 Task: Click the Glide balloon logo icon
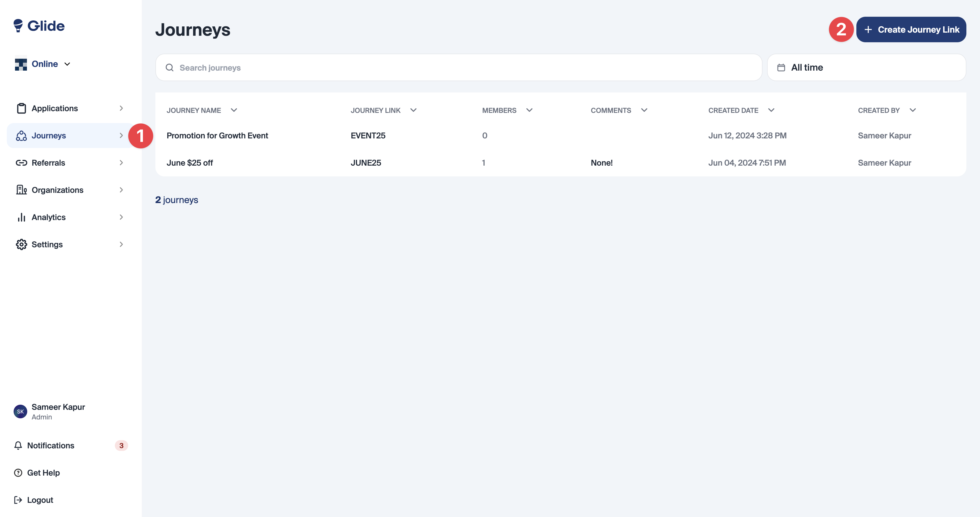[x=18, y=26]
